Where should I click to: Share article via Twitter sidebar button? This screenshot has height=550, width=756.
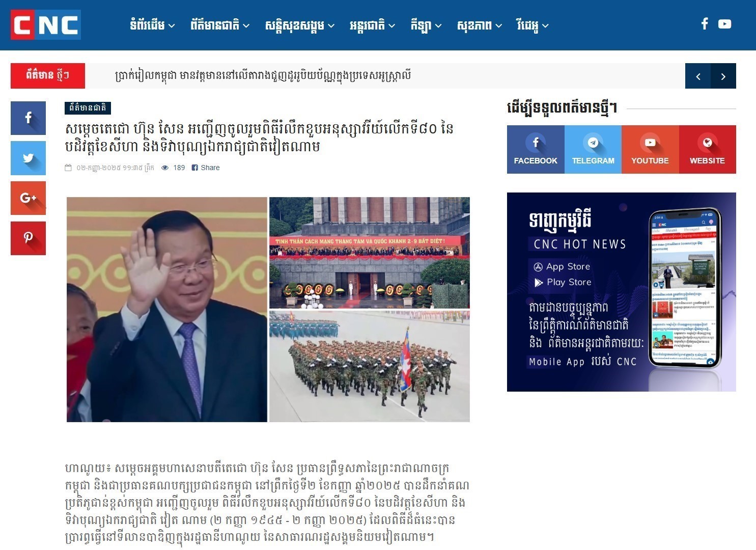28,158
